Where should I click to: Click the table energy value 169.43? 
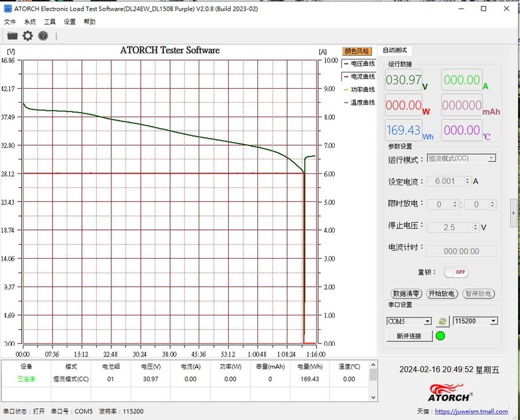coord(310,379)
